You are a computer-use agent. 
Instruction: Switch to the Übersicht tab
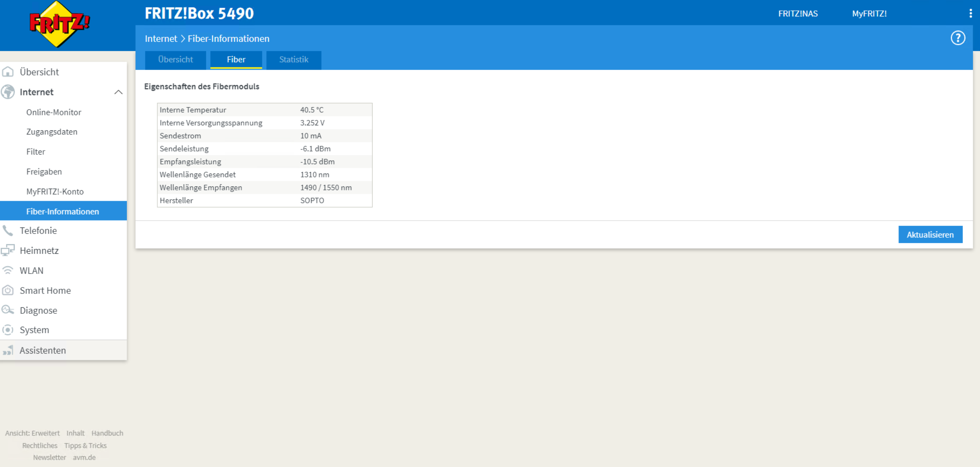point(175,60)
